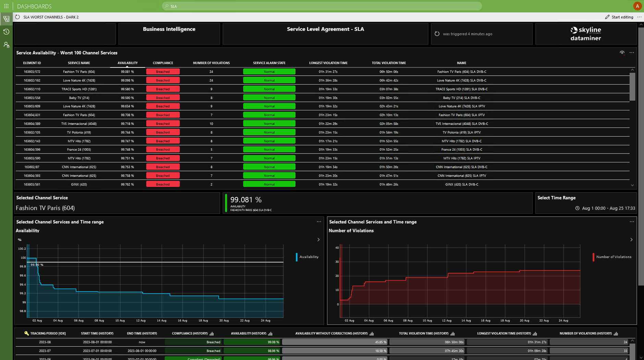Select row Love Nature 4K (7428) SLA DVB-C
Viewport: 644px width, 360px height.
pyautogui.click(x=322, y=80)
